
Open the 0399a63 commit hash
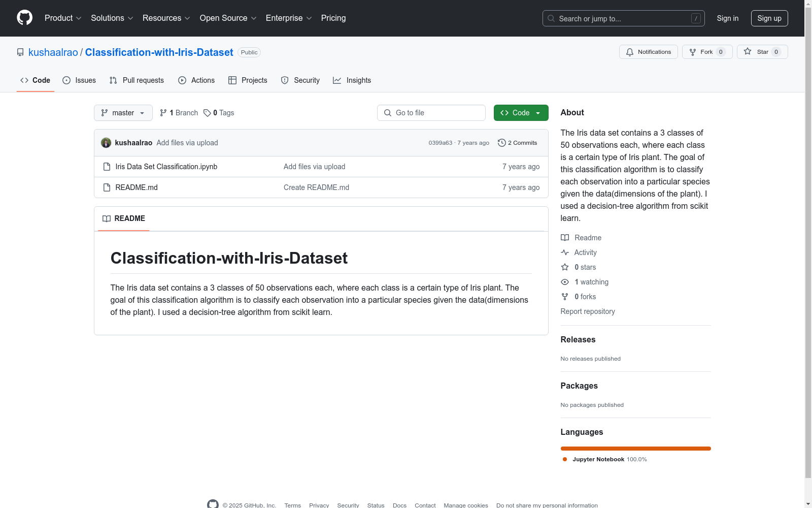point(441,143)
